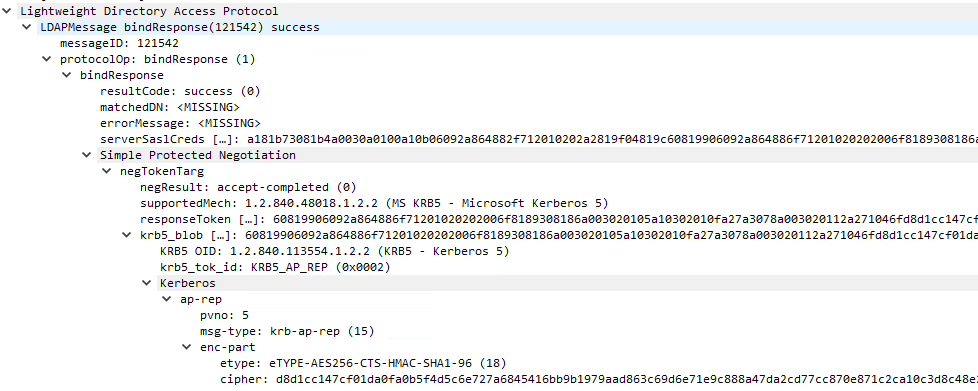Select krb5_tok_id: KRB5_AP_REP row
Screen dimensions: 978x391
coord(275,268)
